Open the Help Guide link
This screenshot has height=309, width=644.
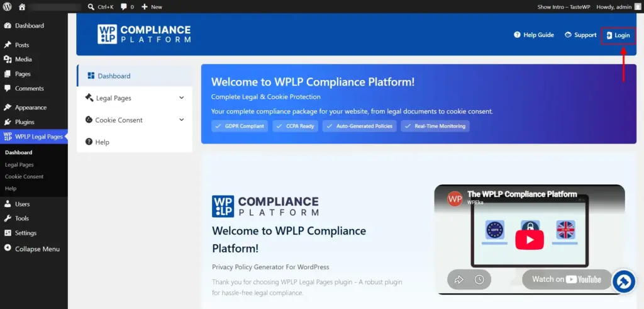click(x=534, y=35)
